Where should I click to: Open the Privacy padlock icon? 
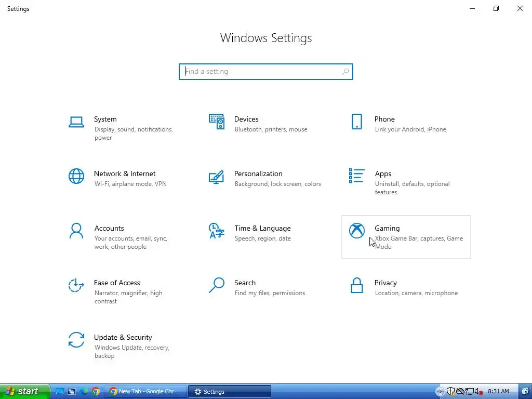[356, 285]
